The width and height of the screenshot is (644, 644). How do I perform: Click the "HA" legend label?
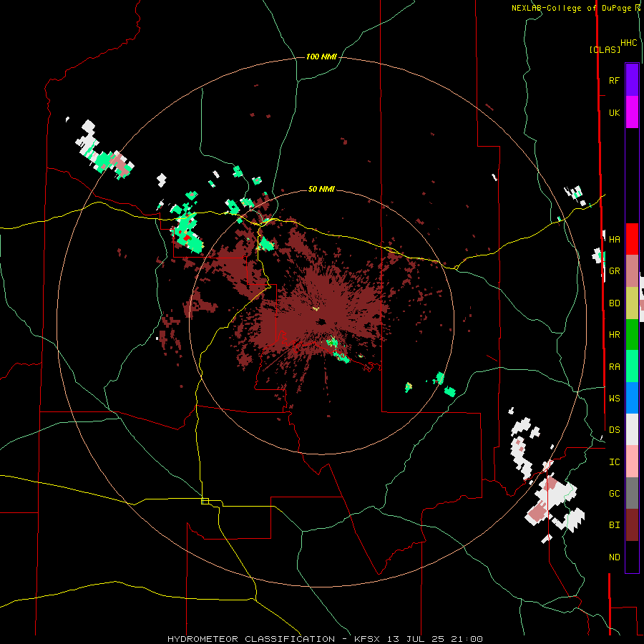tap(615, 240)
